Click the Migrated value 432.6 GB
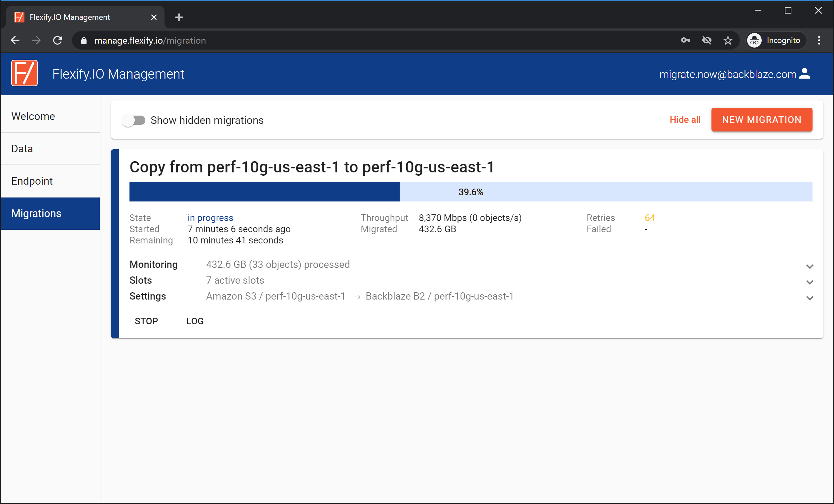The height and width of the screenshot is (504, 834). point(437,229)
